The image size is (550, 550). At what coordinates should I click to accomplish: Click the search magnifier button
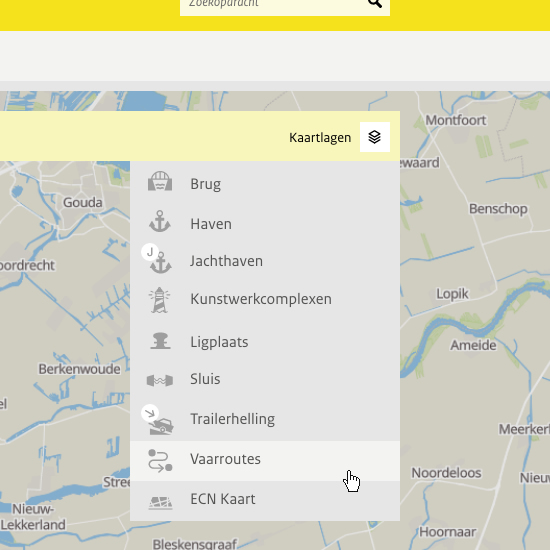tap(375, 4)
